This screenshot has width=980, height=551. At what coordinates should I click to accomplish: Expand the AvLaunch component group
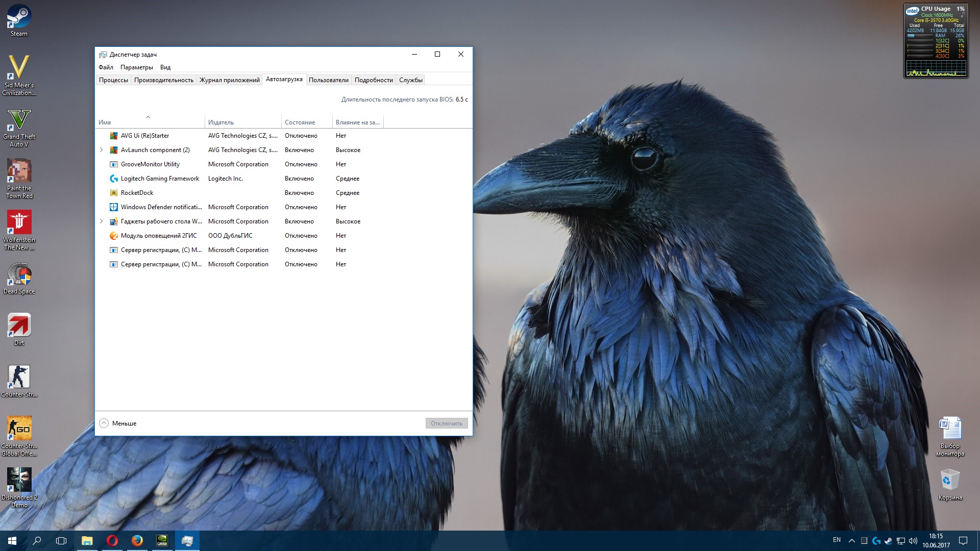point(101,150)
